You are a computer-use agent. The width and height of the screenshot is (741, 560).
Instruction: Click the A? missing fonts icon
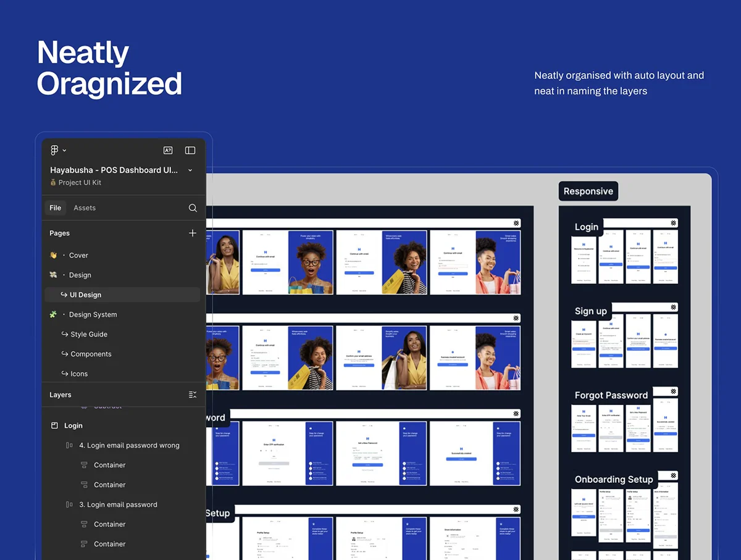(167, 150)
